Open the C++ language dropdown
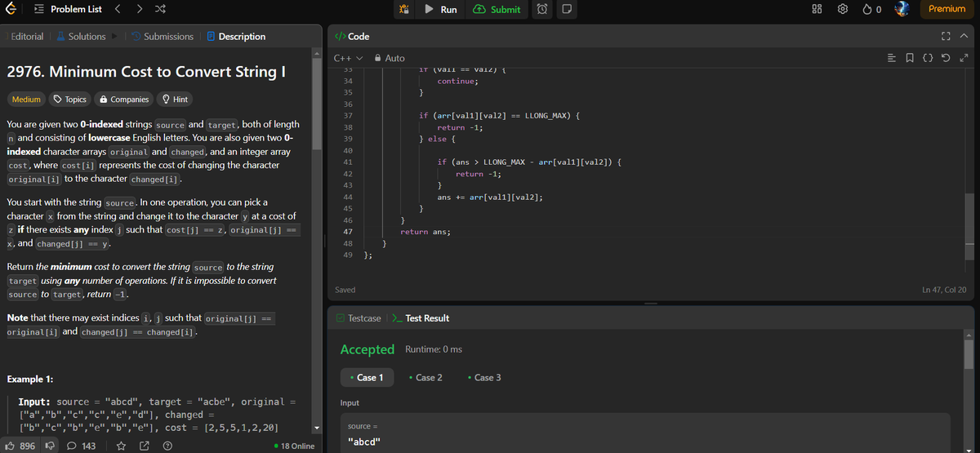This screenshot has height=453, width=980. coord(349,58)
